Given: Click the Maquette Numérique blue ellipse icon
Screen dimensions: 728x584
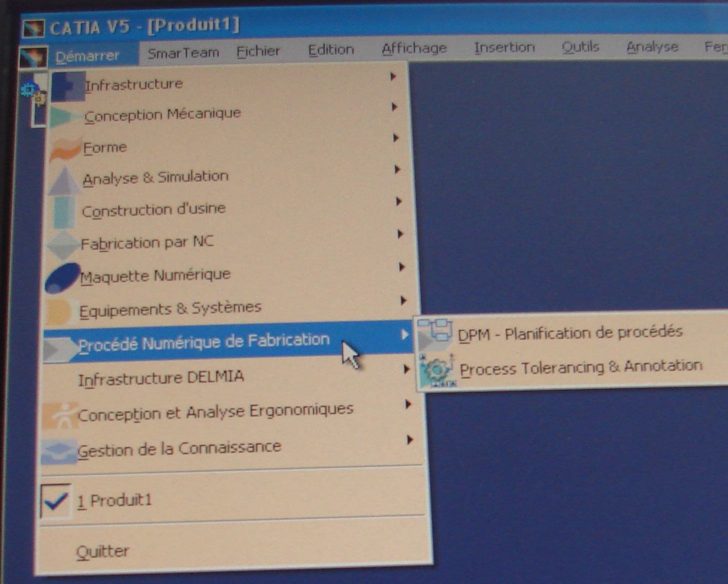Looking at the screenshot, I should (x=62, y=278).
